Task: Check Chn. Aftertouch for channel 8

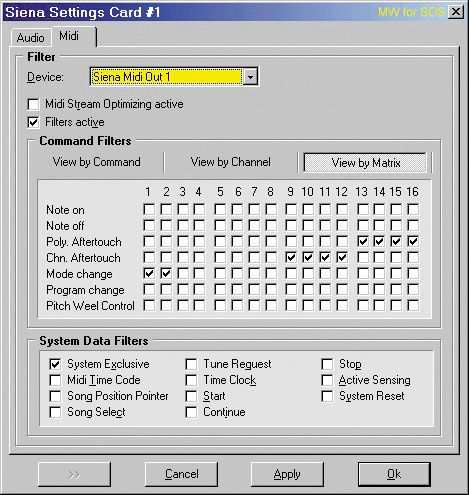Action: [271, 257]
